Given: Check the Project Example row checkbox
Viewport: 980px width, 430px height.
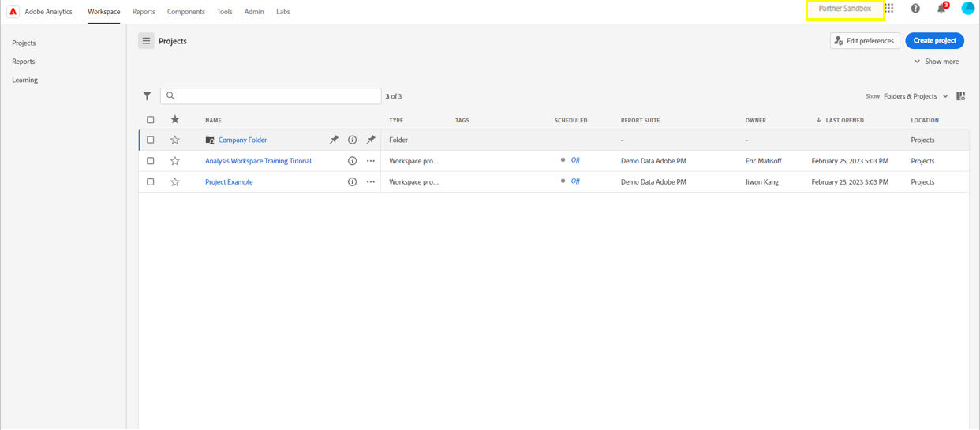Looking at the screenshot, I should tap(151, 181).
